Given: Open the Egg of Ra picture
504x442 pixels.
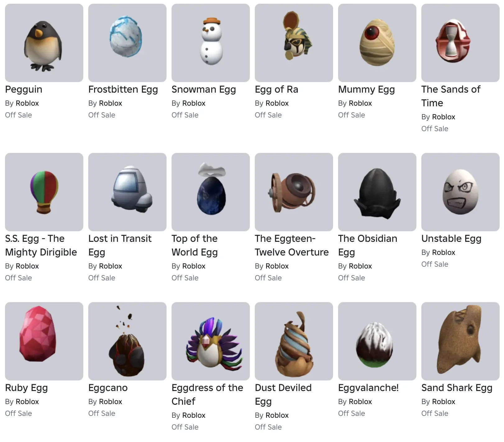Looking at the screenshot, I should (294, 43).
